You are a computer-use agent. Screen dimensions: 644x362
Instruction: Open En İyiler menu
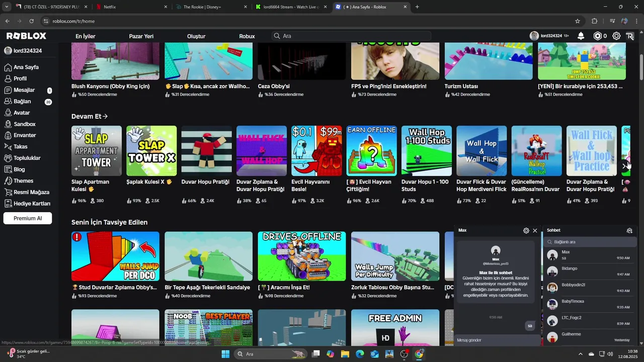pyautogui.click(x=86, y=36)
